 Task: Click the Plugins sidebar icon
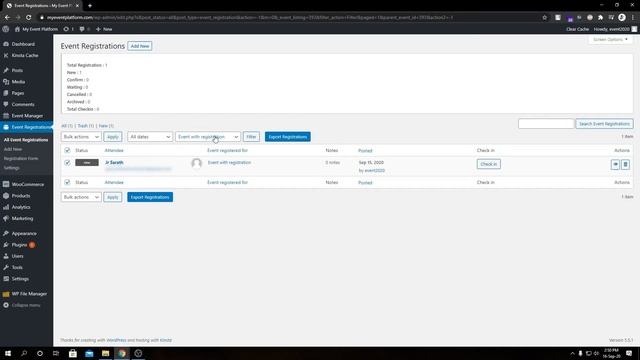click(6, 245)
